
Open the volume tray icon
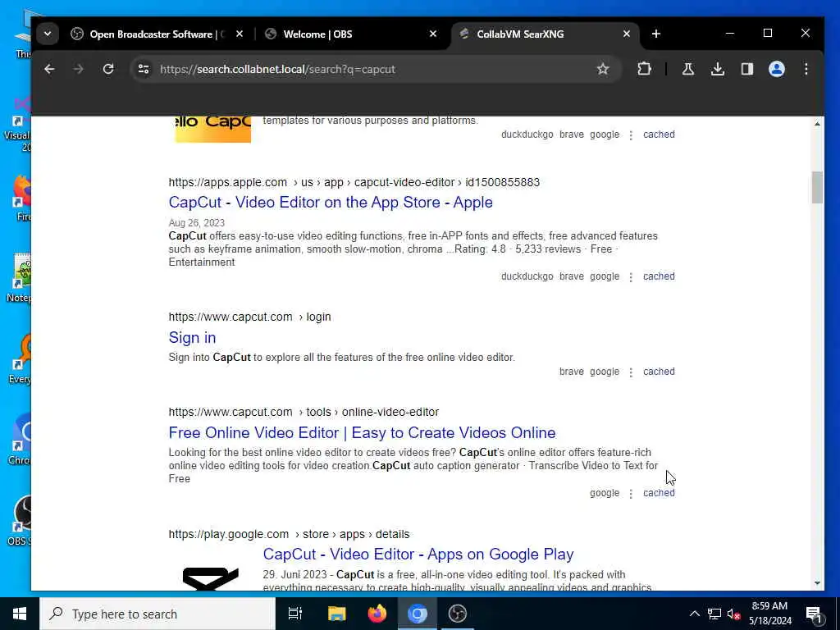tap(733, 614)
